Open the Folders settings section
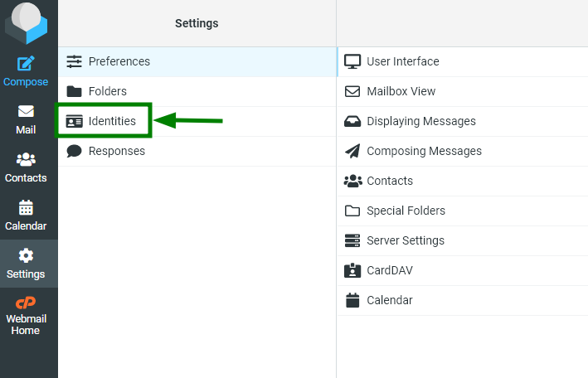This screenshot has width=588, height=378. 197,91
